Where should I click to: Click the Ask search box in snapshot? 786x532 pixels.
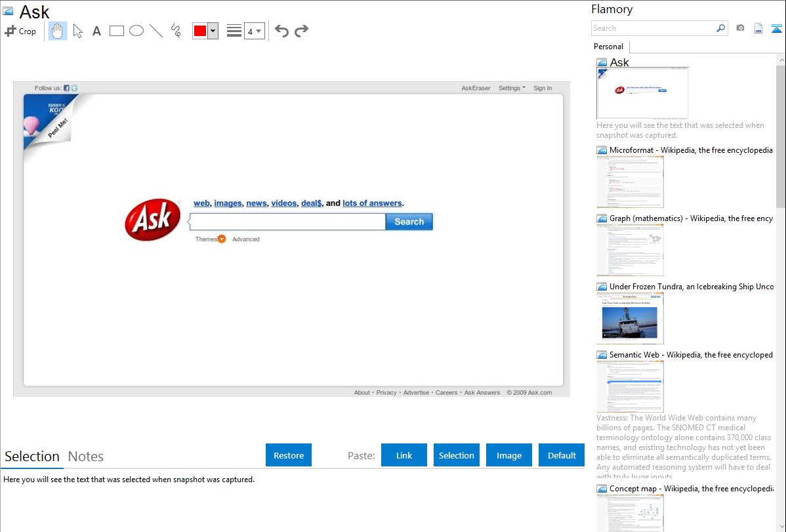point(287,222)
